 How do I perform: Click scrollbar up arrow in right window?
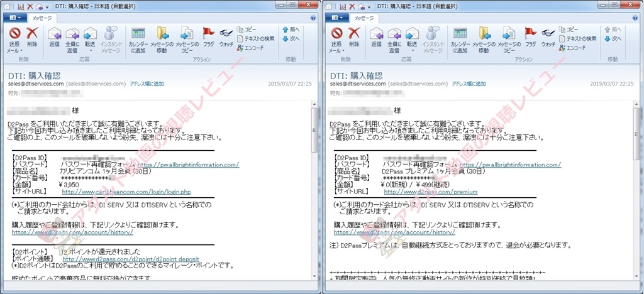point(636,104)
